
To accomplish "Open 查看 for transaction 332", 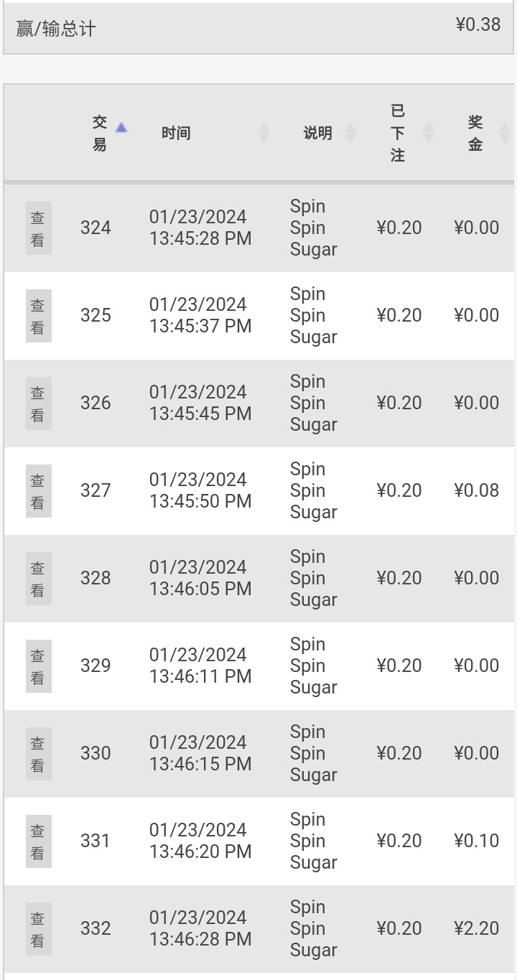I will click(38, 929).
